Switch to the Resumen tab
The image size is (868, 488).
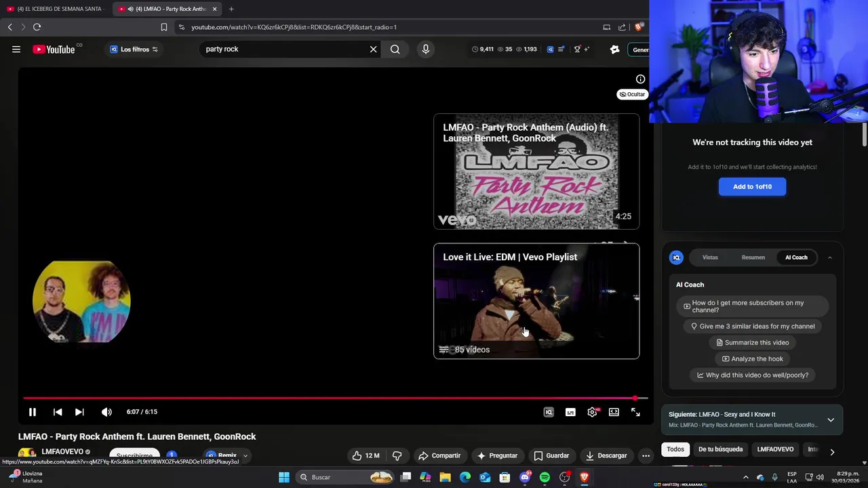tap(753, 258)
